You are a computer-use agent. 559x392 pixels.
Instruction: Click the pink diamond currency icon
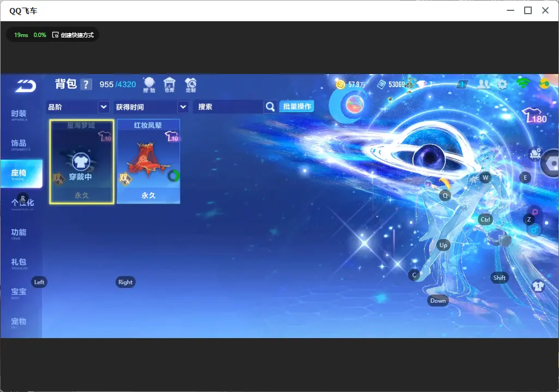point(422,84)
